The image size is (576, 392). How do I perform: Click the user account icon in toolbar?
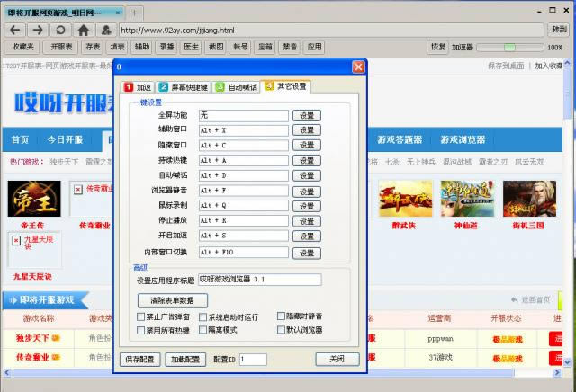(105, 30)
